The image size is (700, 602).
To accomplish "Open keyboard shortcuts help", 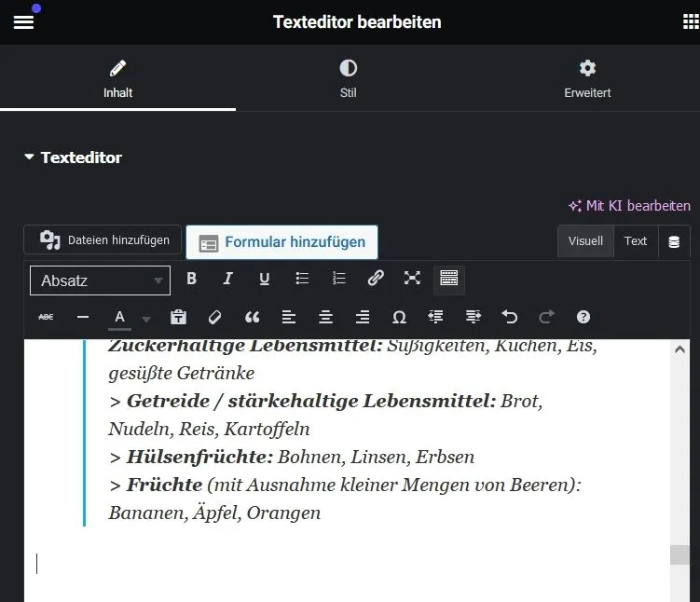I will pyautogui.click(x=583, y=317).
